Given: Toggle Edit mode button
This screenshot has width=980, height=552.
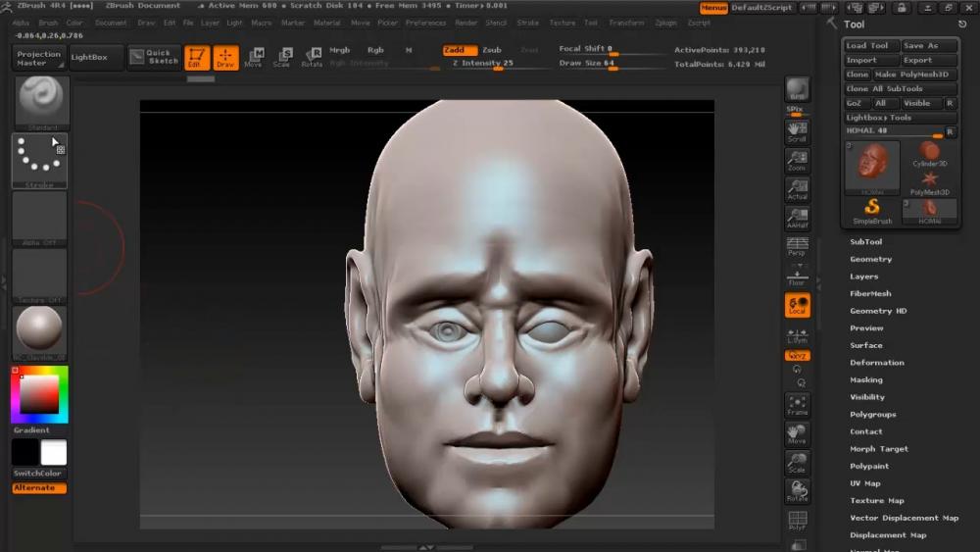Looking at the screenshot, I should point(197,57).
